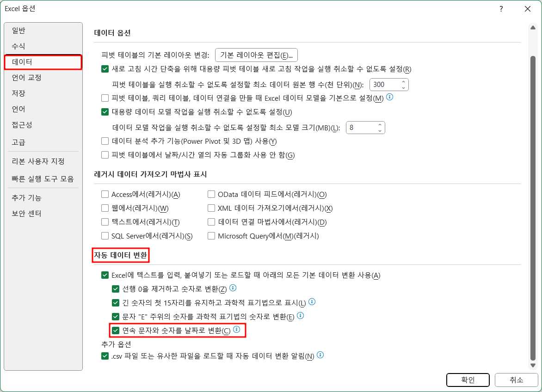Uncheck 선행 0을 제거하고 숫자로 변환

tap(116, 289)
